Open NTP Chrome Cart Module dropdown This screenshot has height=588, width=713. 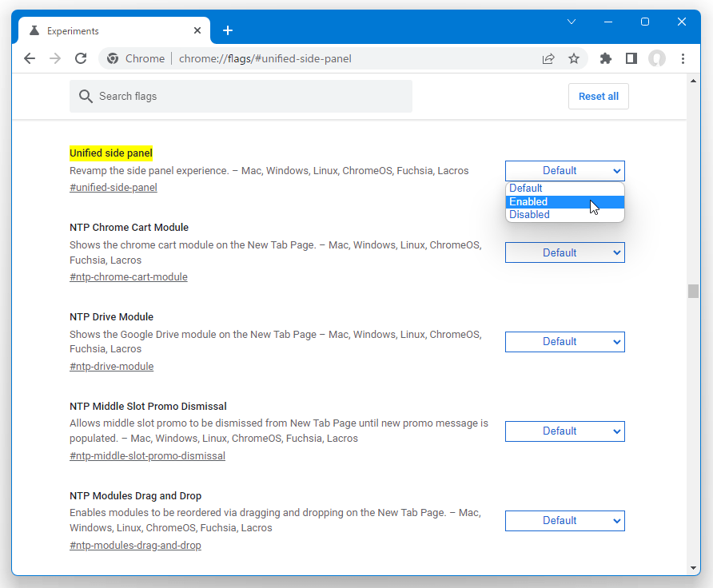(x=565, y=252)
